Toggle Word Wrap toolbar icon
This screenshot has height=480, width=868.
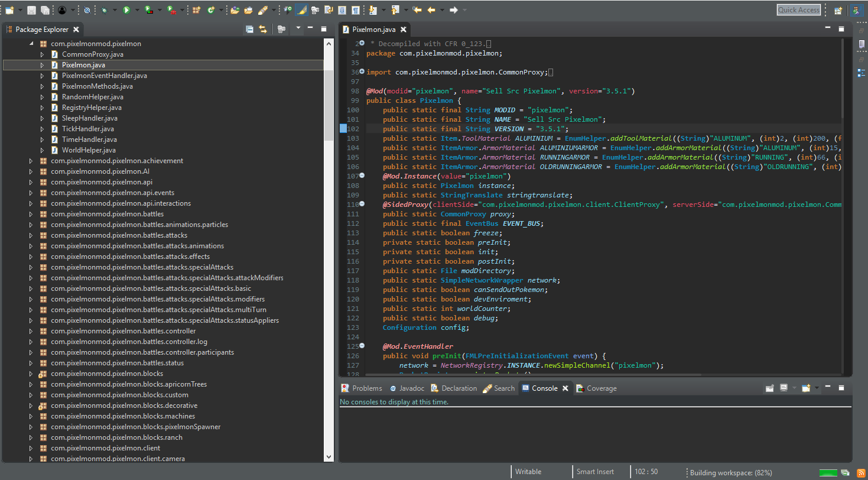[x=328, y=10]
